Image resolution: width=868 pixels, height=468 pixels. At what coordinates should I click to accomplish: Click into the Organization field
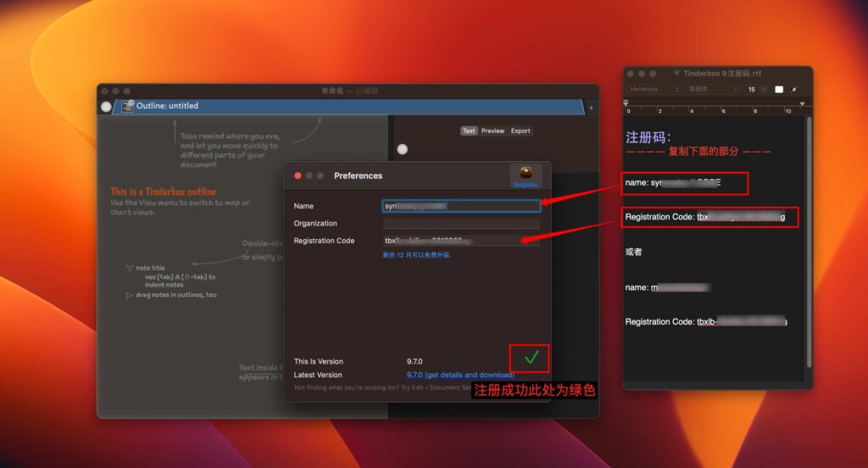(461, 223)
